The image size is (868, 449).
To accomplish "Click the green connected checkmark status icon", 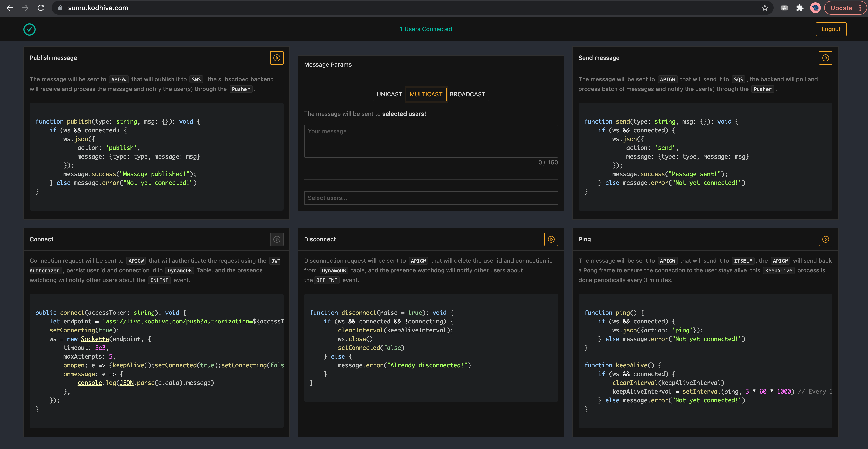I will click(29, 29).
